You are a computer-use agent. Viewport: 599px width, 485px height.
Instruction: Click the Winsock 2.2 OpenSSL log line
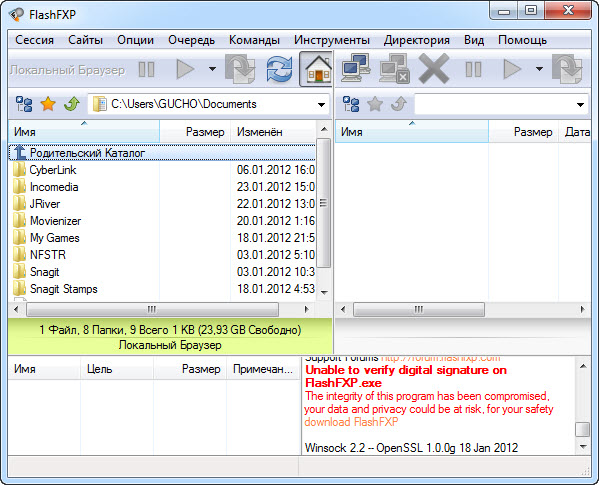coord(411,448)
